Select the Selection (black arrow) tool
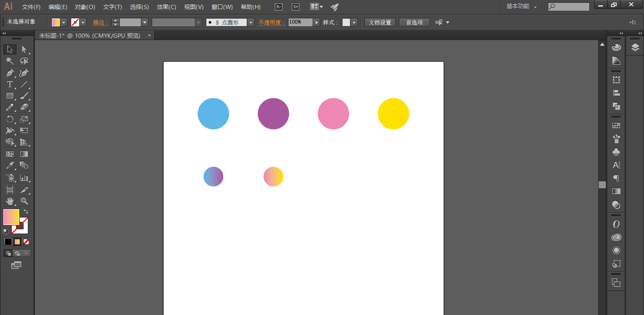The width and height of the screenshot is (644, 315). tap(10, 49)
